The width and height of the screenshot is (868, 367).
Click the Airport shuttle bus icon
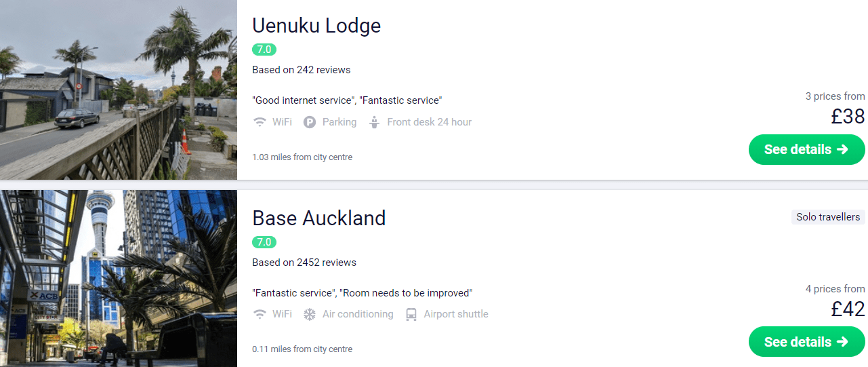[411, 314]
